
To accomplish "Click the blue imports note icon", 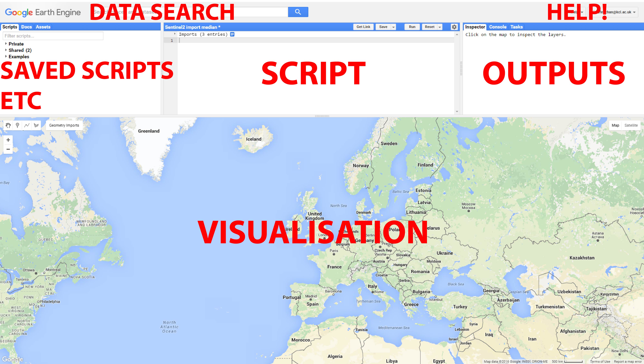I will tap(232, 34).
